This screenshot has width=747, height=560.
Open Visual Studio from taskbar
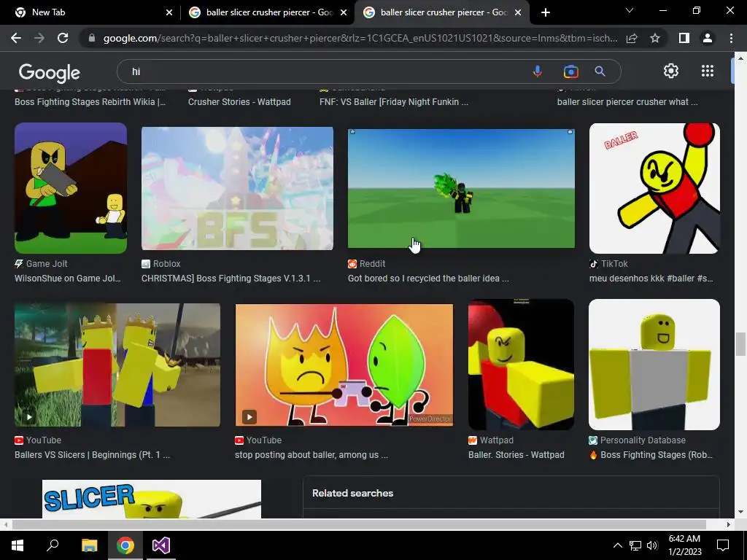pos(161,545)
